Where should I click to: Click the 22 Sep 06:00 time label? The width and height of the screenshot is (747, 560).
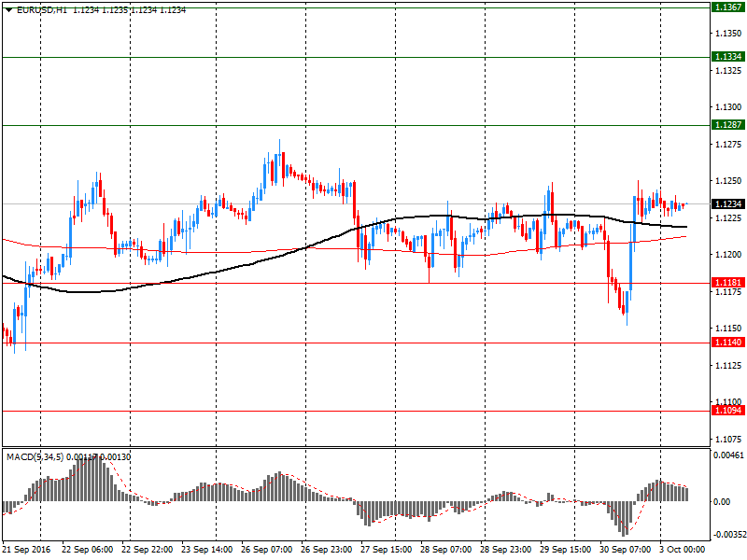pyautogui.click(x=88, y=550)
